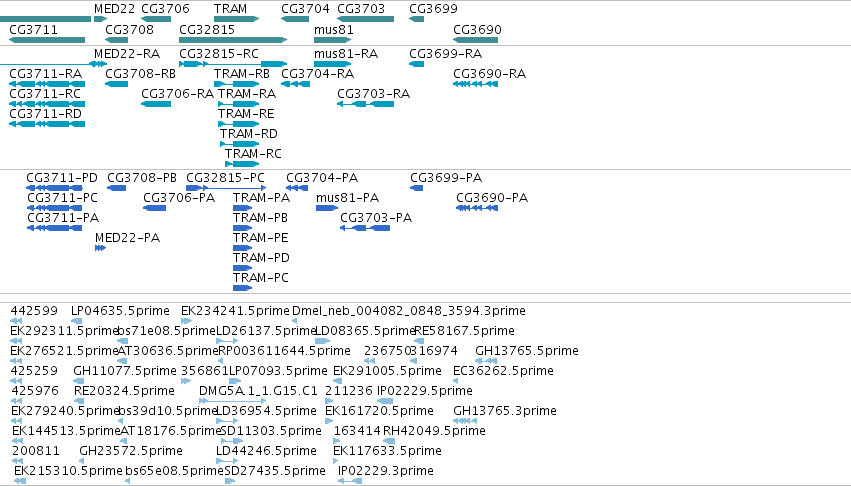Image resolution: width=851 pixels, height=486 pixels.
Task: Click the TRAM-RD transcript label
Action: [x=249, y=134]
